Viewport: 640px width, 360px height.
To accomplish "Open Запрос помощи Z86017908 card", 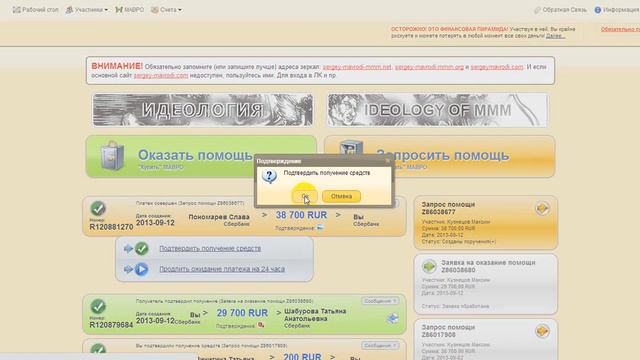I will (x=486, y=340).
